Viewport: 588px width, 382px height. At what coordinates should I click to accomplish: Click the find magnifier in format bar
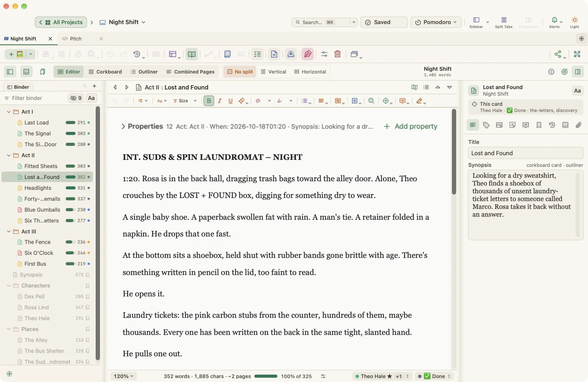pos(371,101)
